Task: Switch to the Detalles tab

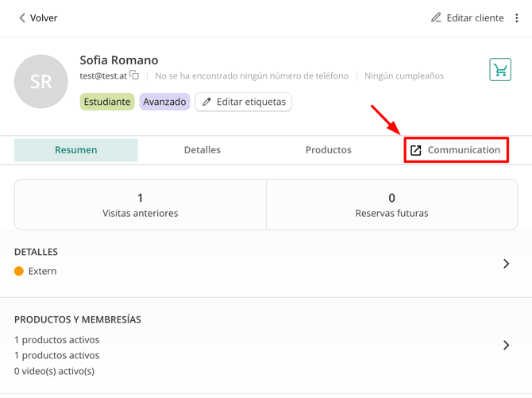Action: pos(202,149)
